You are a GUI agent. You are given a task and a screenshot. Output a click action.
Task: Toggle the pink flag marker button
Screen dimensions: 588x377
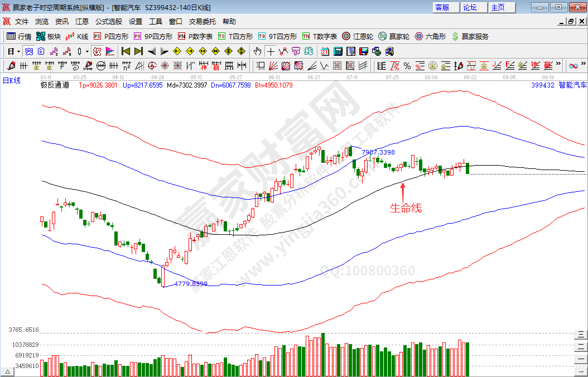tap(110, 51)
